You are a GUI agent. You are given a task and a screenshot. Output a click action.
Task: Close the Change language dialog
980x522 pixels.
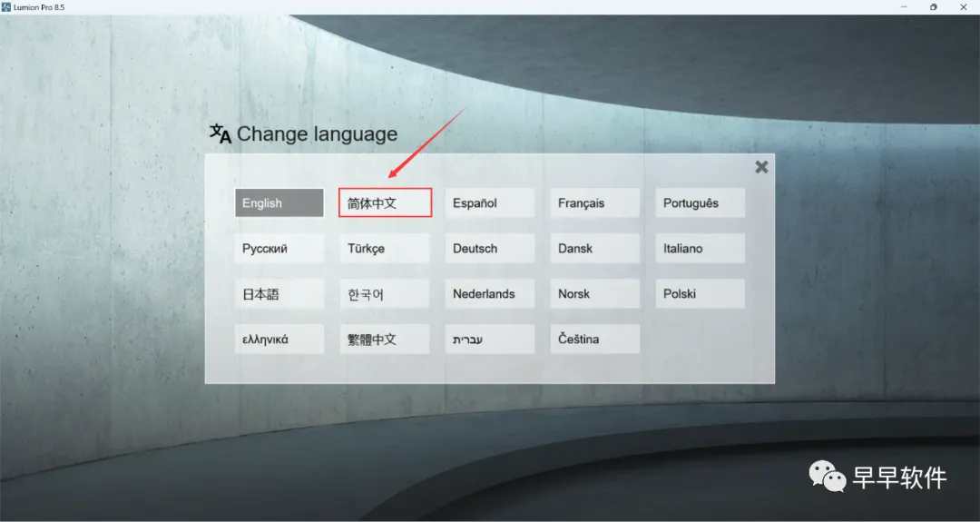(761, 167)
